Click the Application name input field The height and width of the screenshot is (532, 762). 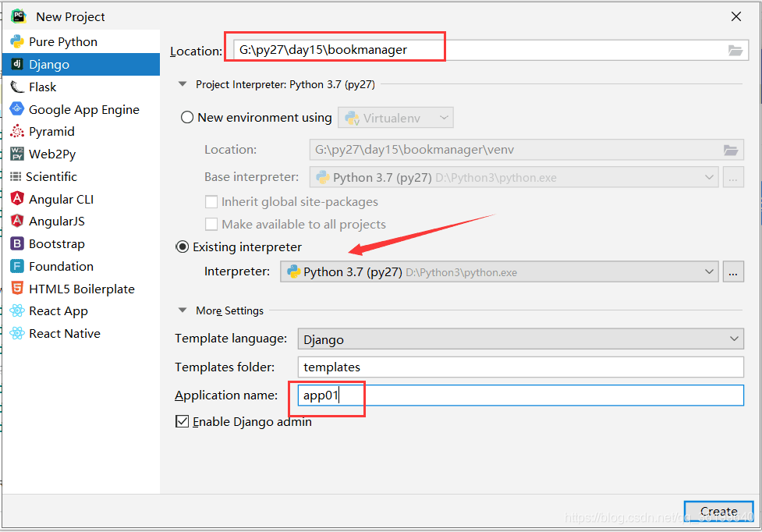[520, 395]
